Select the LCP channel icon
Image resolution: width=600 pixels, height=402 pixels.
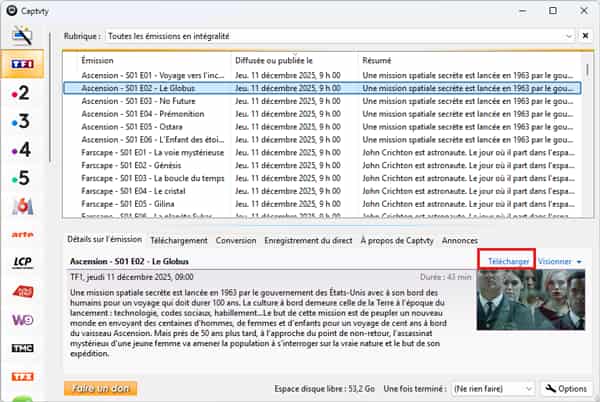pyautogui.click(x=22, y=262)
